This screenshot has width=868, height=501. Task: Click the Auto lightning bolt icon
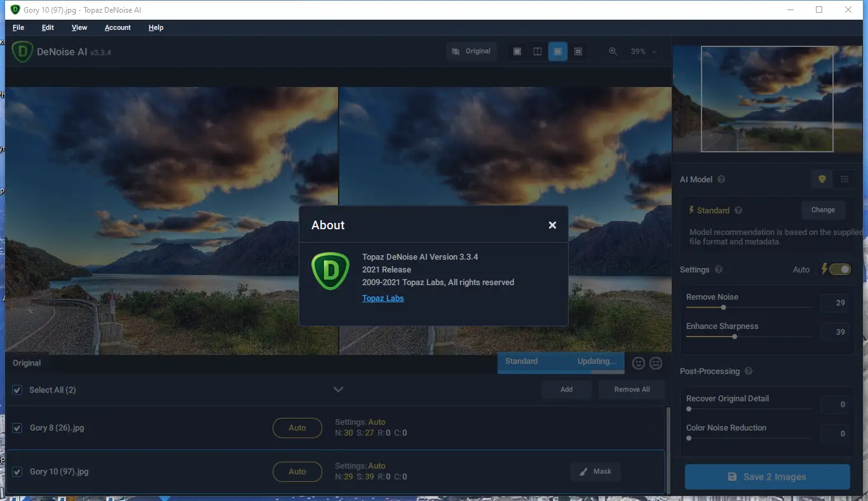(824, 269)
